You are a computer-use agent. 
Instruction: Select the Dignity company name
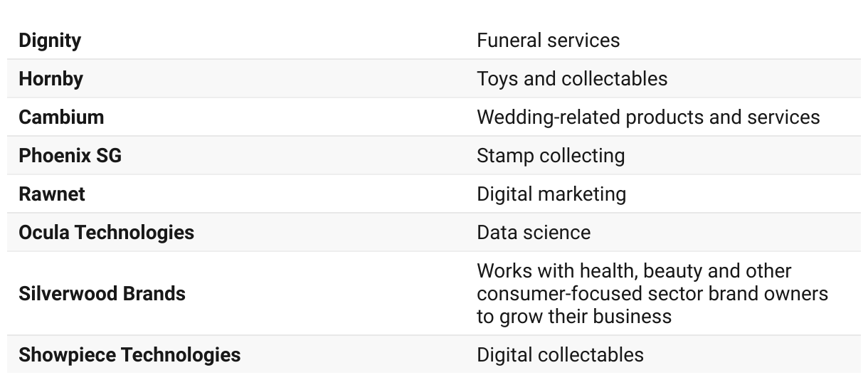(x=50, y=41)
